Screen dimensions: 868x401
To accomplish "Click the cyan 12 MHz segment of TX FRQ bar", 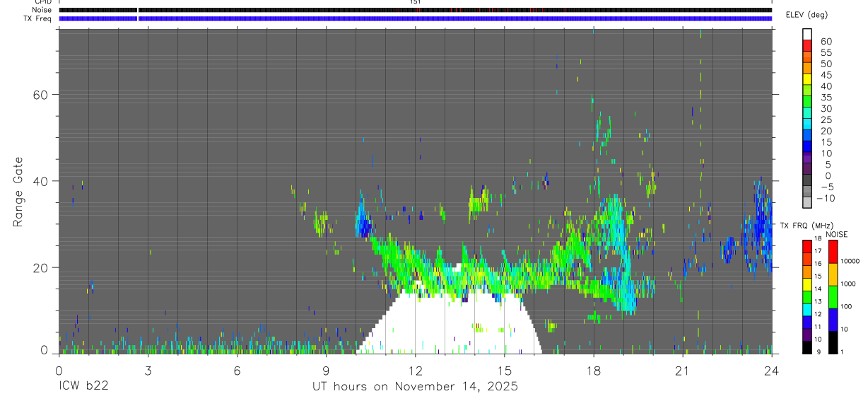I will tap(807, 309).
